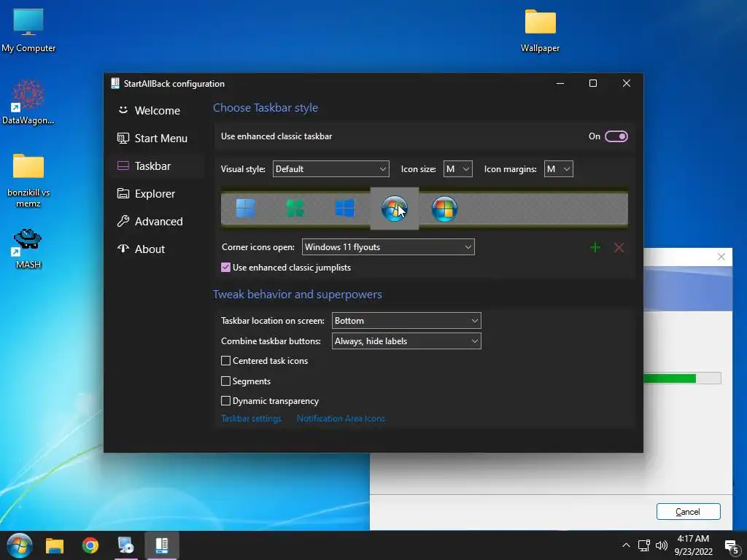
Task: Open the Welcome section
Action: click(158, 111)
